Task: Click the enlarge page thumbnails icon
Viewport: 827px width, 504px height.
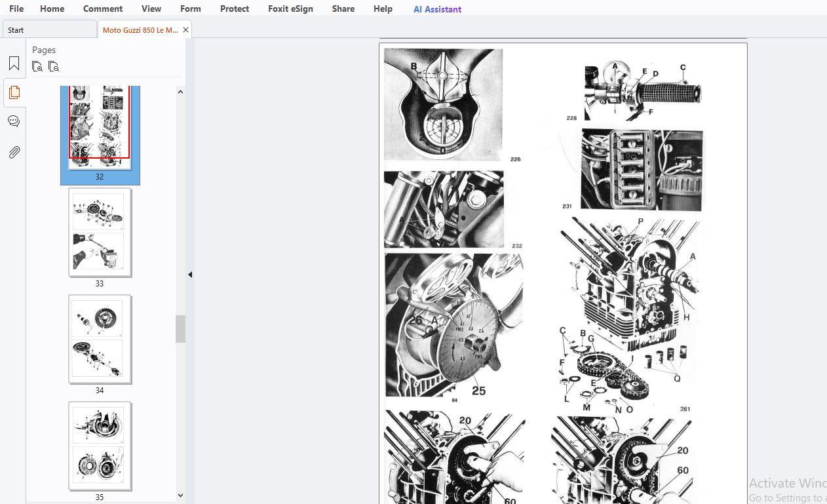Action: coord(37,66)
